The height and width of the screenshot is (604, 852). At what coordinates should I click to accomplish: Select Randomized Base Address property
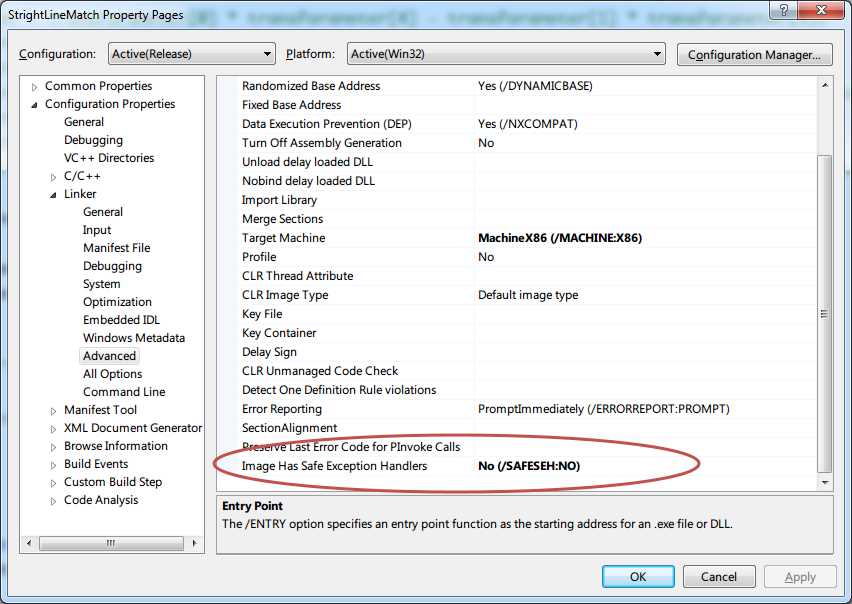pos(311,86)
